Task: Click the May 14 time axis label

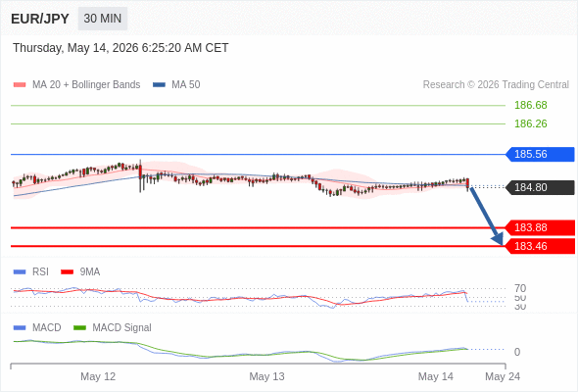Action: pyautogui.click(x=436, y=376)
